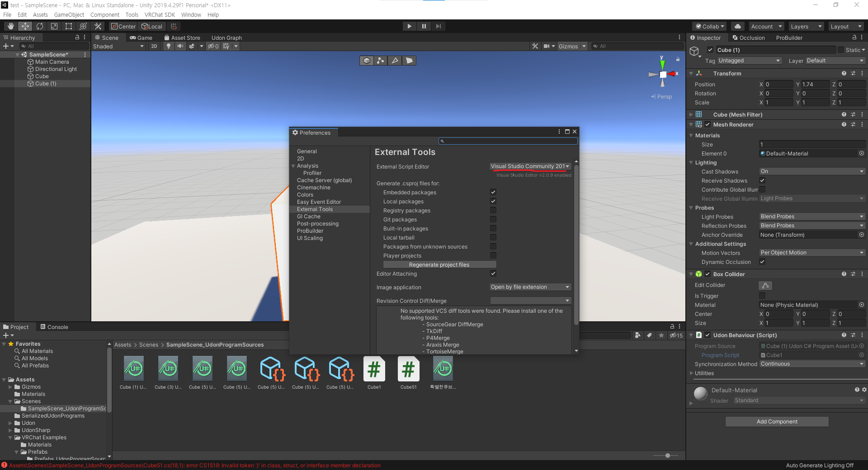
Task: Toggle Editor Attaching checkbox
Action: click(x=493, y=273)
